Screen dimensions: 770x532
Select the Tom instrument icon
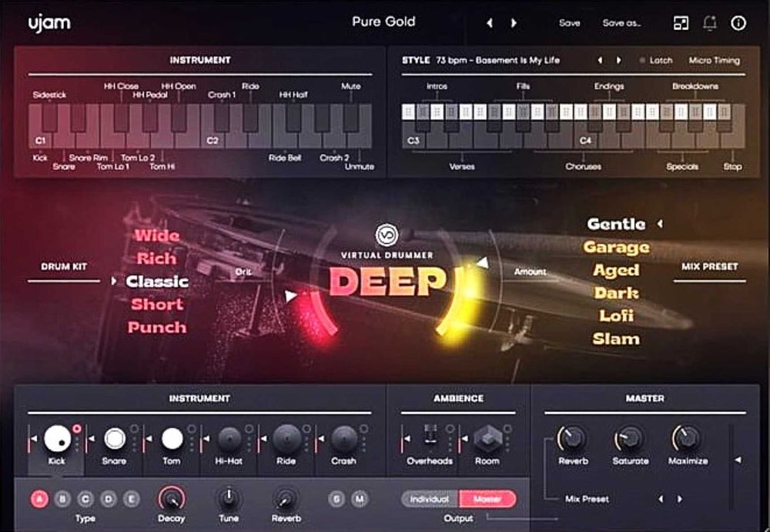pos(172,438)
